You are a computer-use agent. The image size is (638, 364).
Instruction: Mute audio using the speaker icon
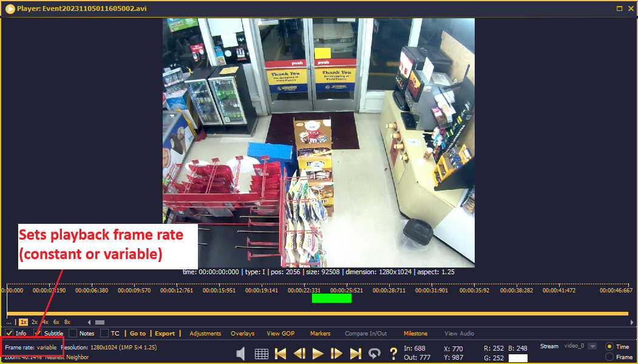240,353
